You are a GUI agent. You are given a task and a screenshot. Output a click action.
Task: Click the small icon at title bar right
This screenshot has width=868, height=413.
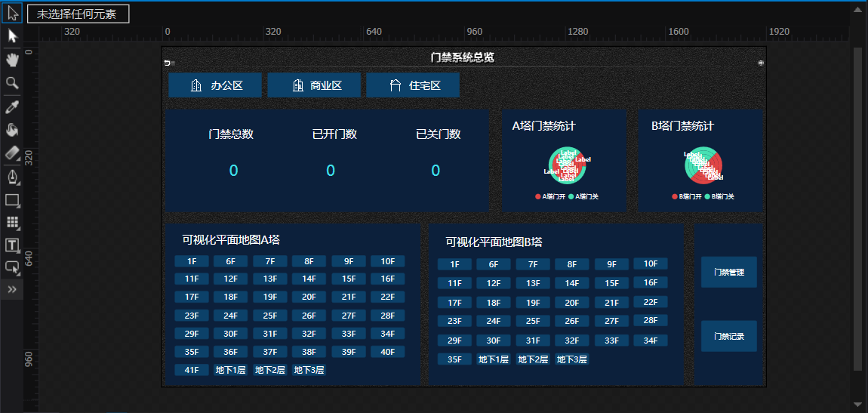(x=761, y=63)
